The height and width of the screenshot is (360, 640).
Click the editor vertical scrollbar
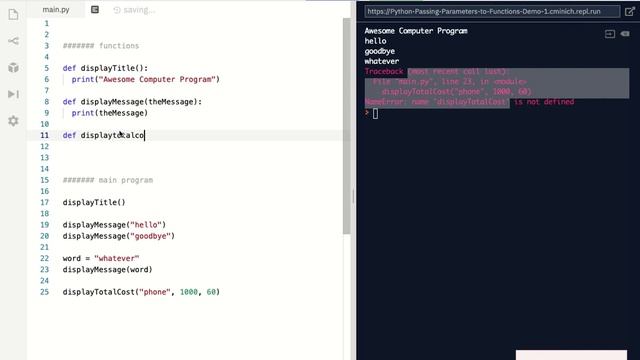(x=347, y=127)
